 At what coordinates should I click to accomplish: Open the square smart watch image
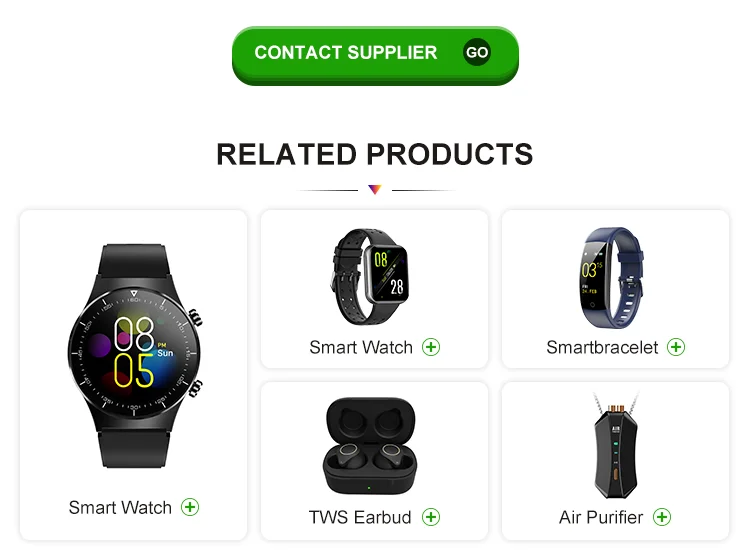coord(370,277)
